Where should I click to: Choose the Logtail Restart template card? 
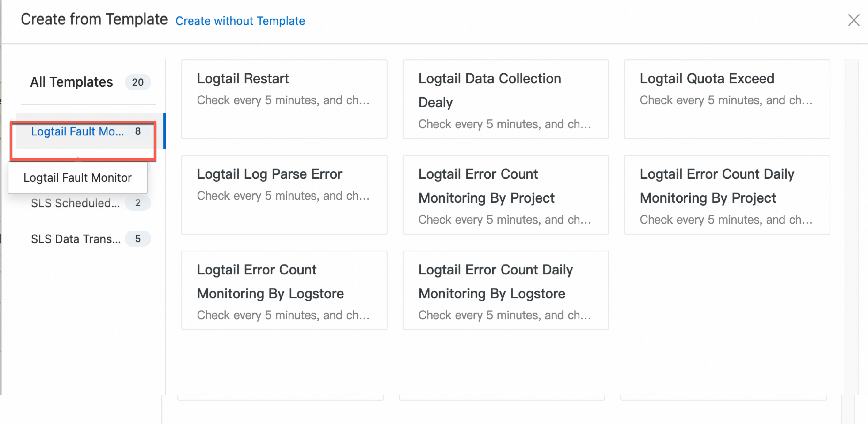point(284,99)
